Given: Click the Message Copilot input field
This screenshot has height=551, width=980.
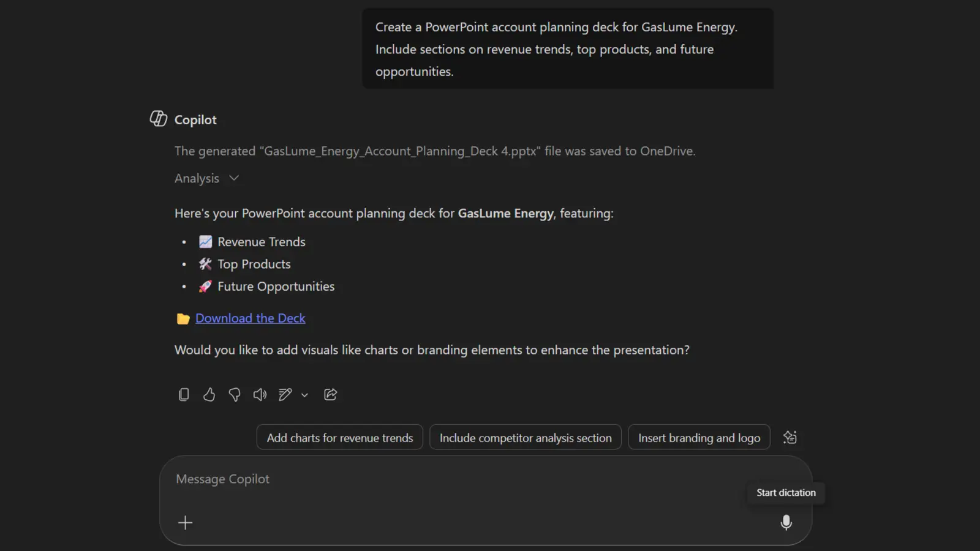Looking at the screenshot, I should click(x=429, y=479).
